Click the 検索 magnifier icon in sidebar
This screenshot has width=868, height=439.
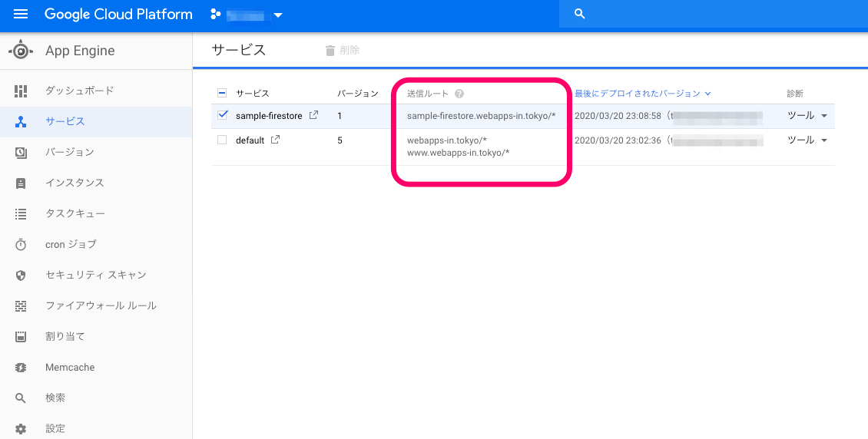(21, 398)
